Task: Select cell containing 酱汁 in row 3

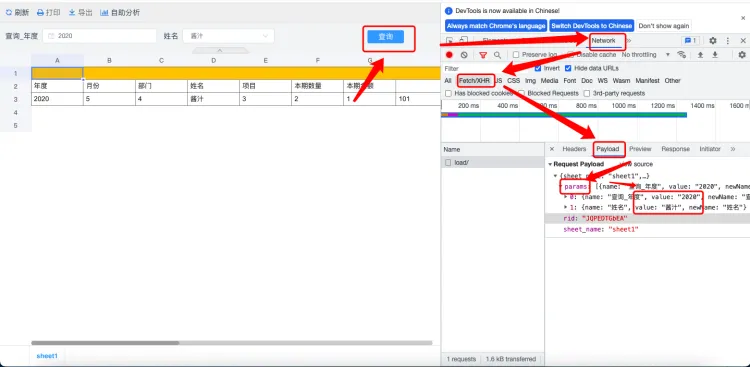Action: tap(213, 99)
